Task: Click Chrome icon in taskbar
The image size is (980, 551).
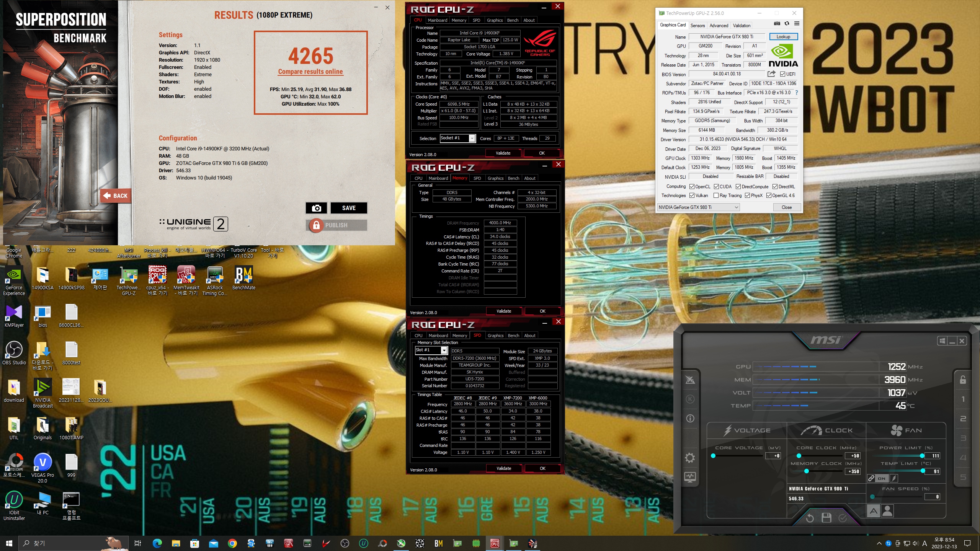Action: [232, 543]
